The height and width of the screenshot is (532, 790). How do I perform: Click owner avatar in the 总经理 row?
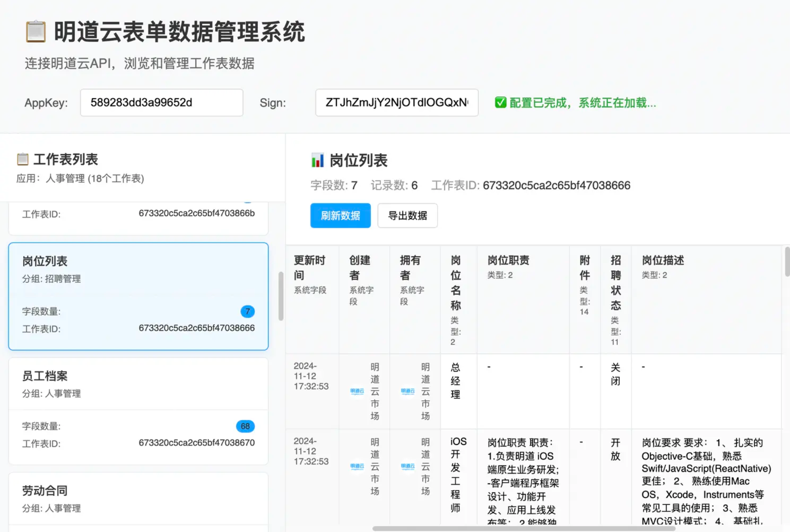[408, 391]
